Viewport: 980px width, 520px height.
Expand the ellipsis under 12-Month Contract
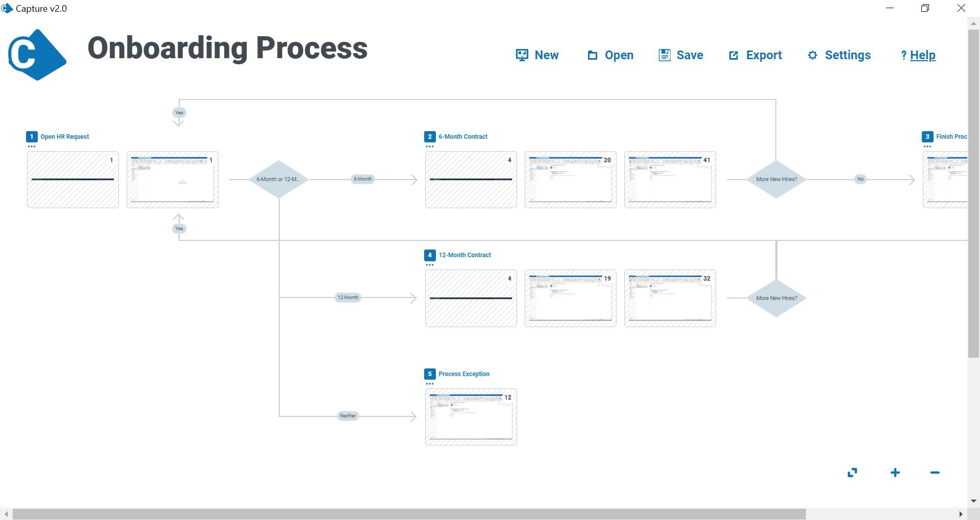pyautogui.click(x=430, y=265)
